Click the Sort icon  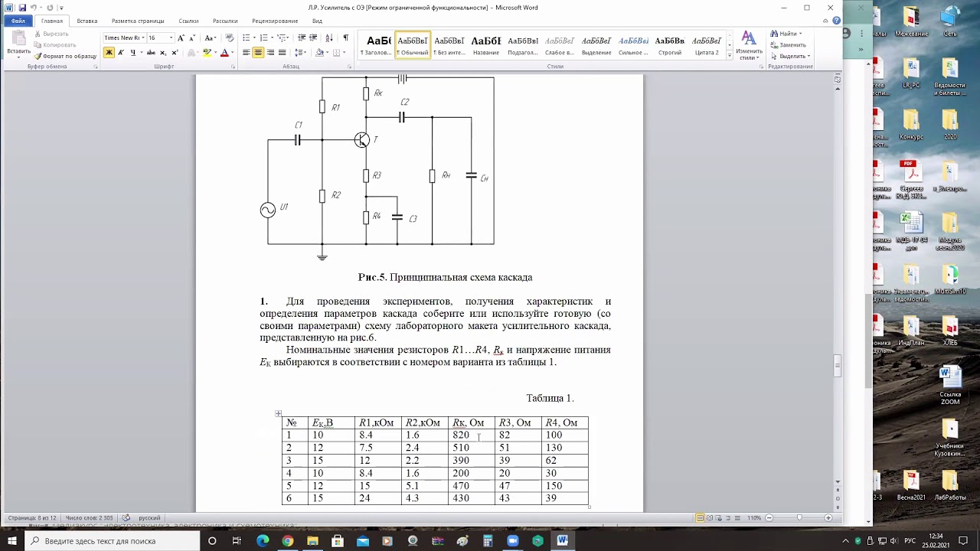tap(329, 37)
